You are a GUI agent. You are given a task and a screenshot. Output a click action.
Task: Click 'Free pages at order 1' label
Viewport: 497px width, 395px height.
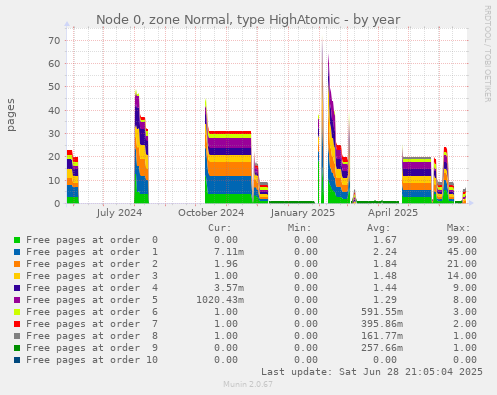pos(92,252)
